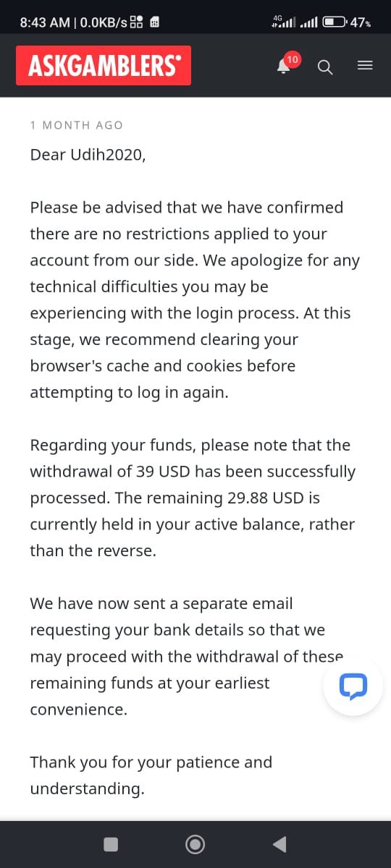The image size is (391, 868).
Task: Go back with the Android triangle button
Action: tap(279, 844)
